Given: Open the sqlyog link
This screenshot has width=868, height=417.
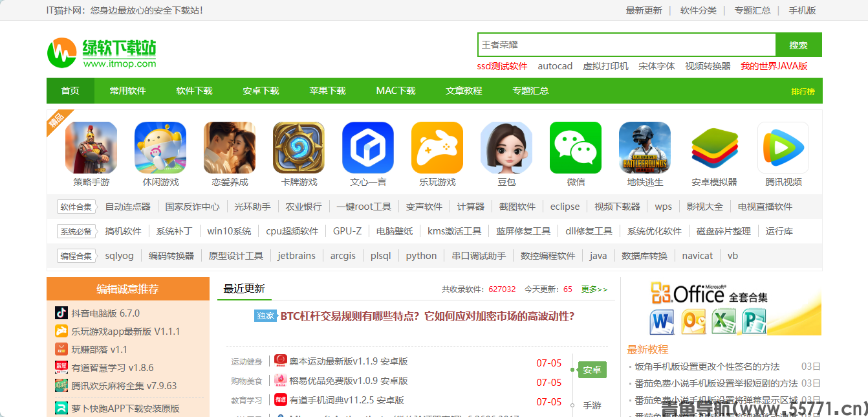Looking at the screenshot, I should [x=119, y=256].
